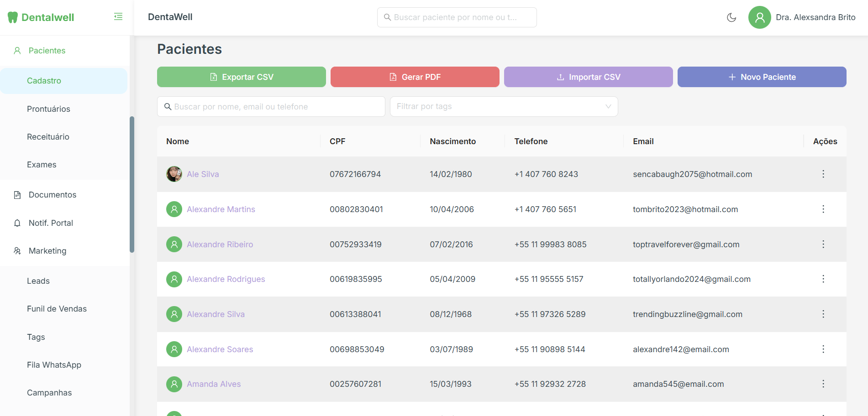Image resolution: width=868 pixels, height=416 pixels.
Task: Open user profile avatar for Dra. Alexsandra Brito
Action: [760, 17]
